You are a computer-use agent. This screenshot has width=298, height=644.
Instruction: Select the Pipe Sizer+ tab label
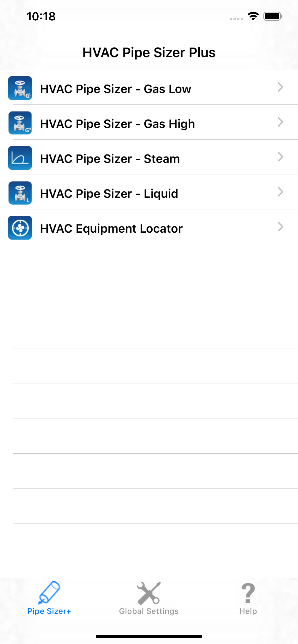(x=49, y=611)
